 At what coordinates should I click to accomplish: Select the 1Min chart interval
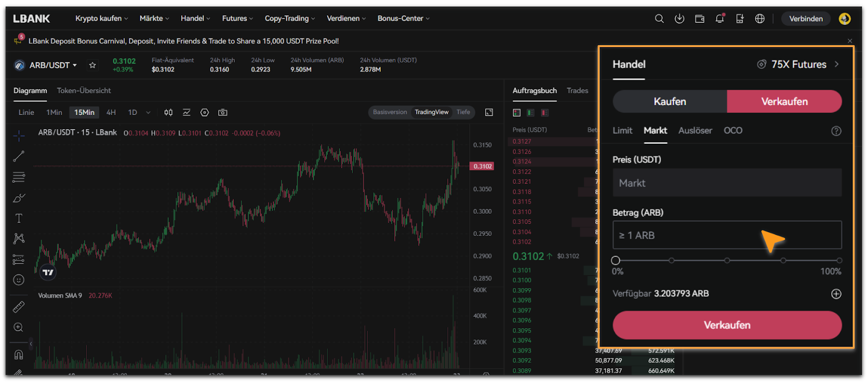[x=54, y=112]
